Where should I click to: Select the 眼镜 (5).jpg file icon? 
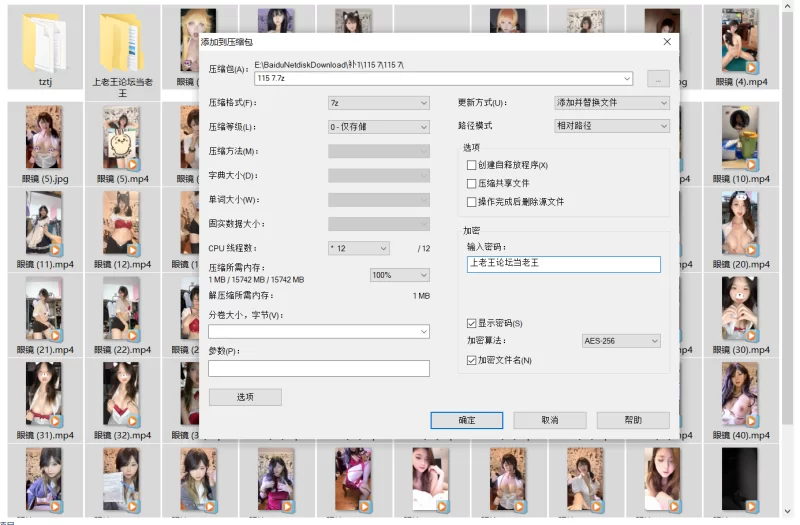(x=44, y=138)
